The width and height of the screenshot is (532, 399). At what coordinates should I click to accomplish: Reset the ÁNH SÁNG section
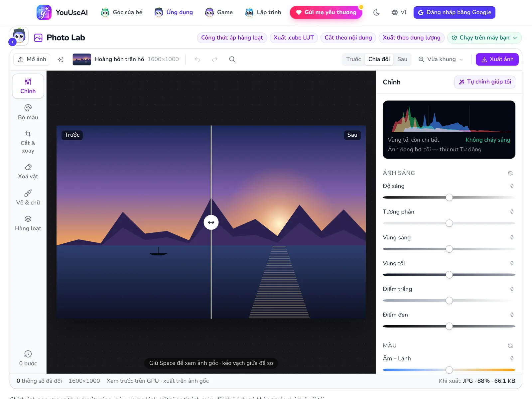(510, 173)
